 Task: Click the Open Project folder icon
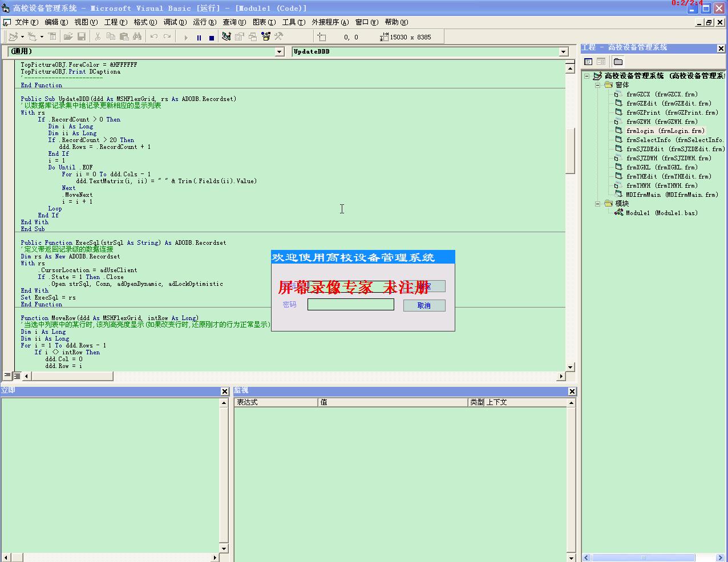pyautogui.click(x=68, y=37)
